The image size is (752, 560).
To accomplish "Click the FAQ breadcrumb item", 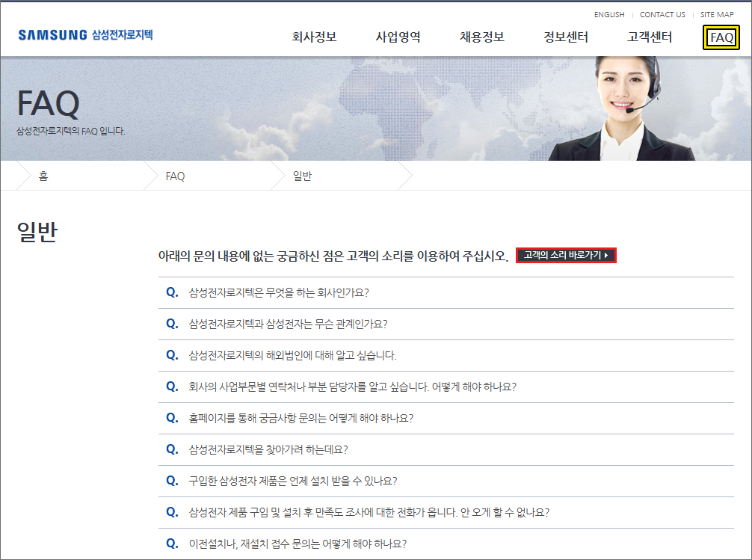I will [175, 176].
